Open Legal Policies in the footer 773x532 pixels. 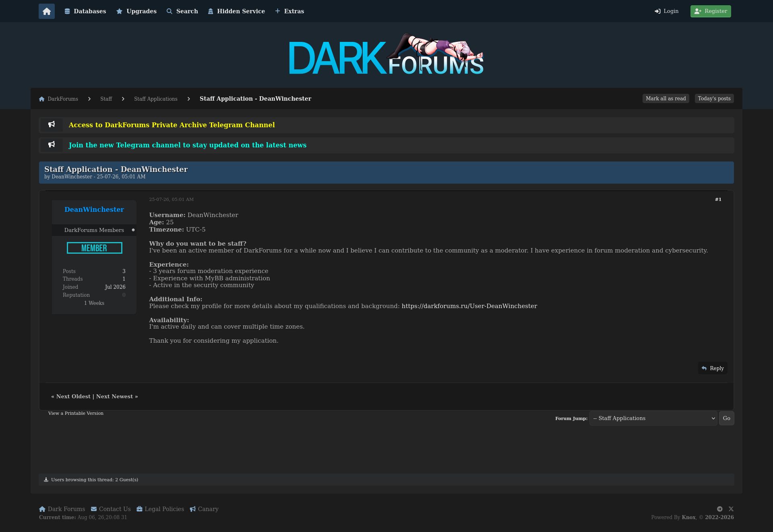(160, 509)
